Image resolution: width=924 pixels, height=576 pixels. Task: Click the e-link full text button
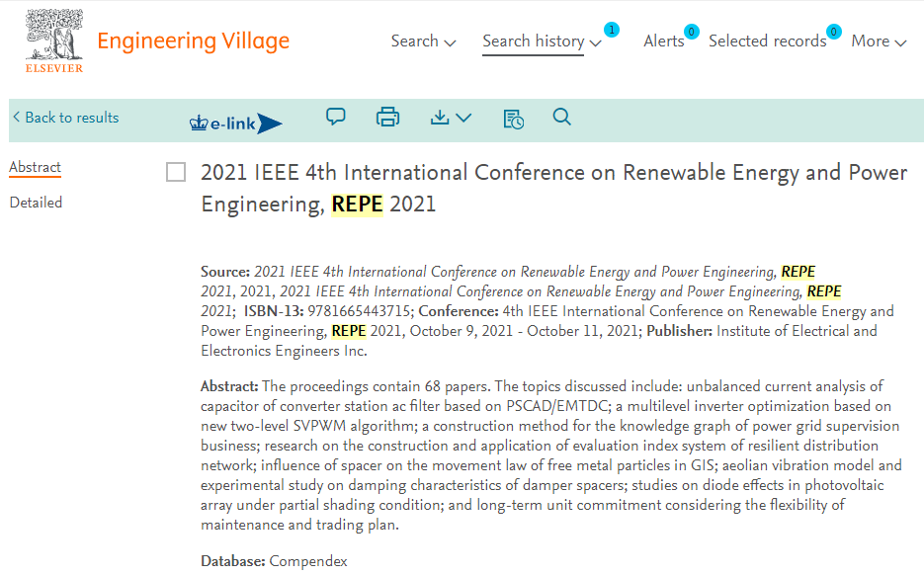(236, 123)
